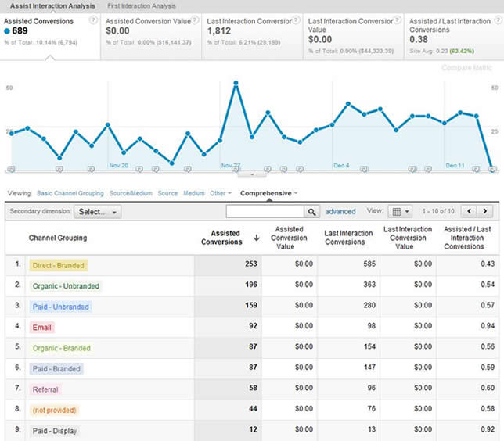Select the Assisted Conversion Value scorecard
504x441 pixels.
151,36
